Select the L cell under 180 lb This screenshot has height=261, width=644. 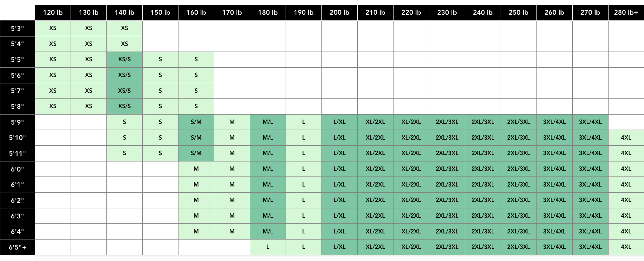tap(268, 247)
